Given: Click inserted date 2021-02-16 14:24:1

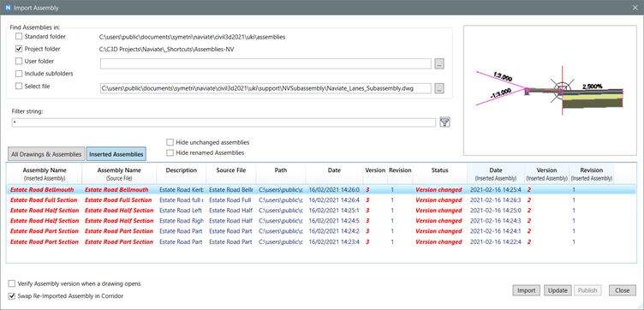Looking at the screenshot, I should tap(495, 231).
